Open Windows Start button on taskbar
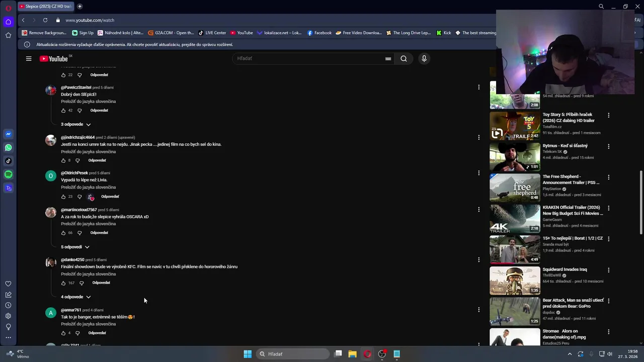This screenshot has height=362, width=644. (248, 354)
